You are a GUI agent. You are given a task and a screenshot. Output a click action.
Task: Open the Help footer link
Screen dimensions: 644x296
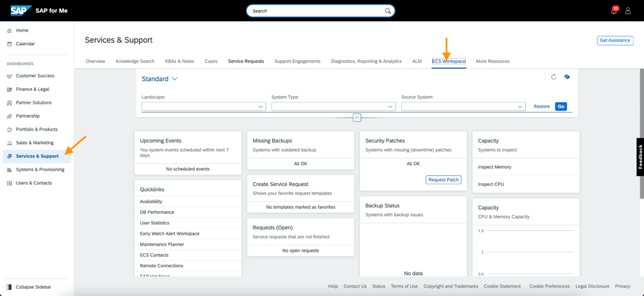click(333, 286)
